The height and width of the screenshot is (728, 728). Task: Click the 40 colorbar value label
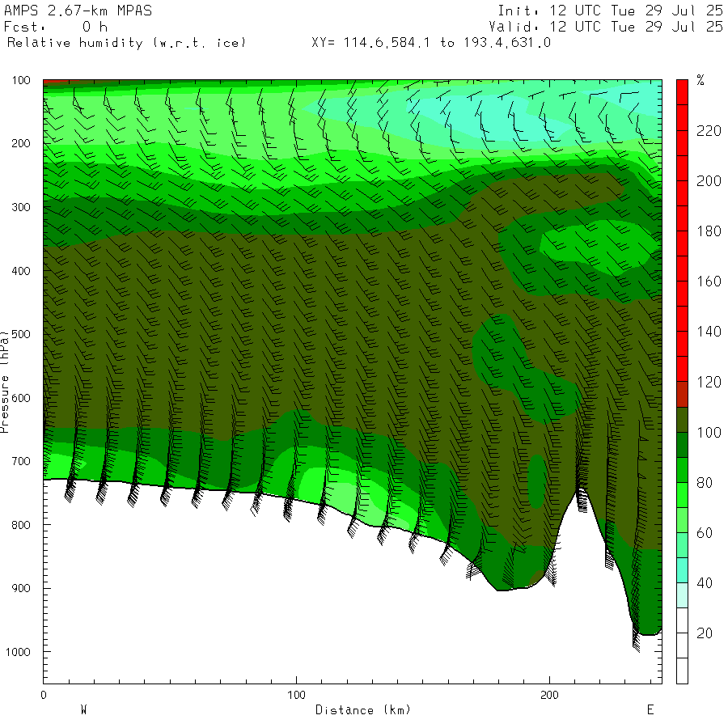tap(705, 583)
